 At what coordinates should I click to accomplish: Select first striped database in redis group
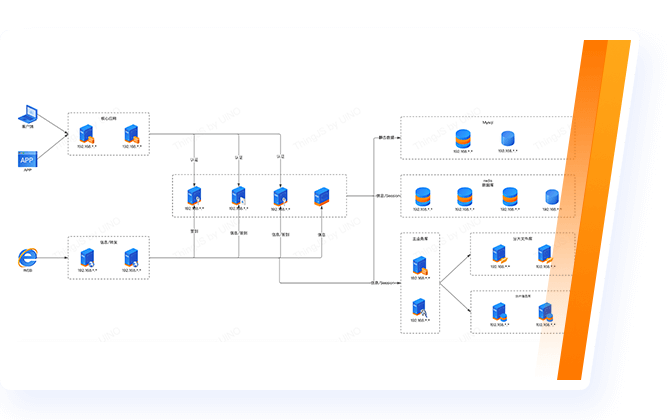(x=423, y=197)
